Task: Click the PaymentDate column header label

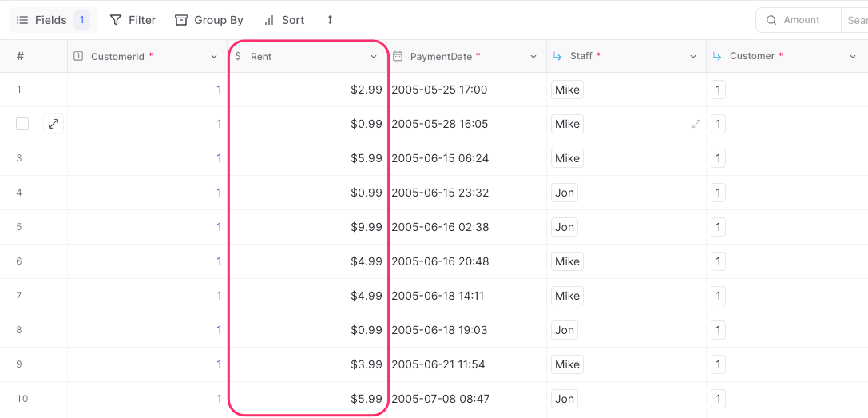Action: (442, 57)
